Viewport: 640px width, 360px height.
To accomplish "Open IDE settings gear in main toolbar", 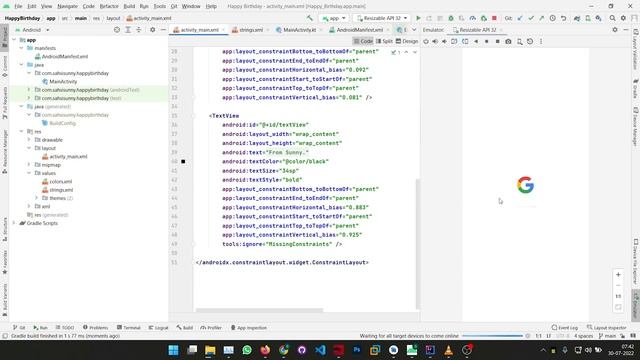I will coord(623,18).
